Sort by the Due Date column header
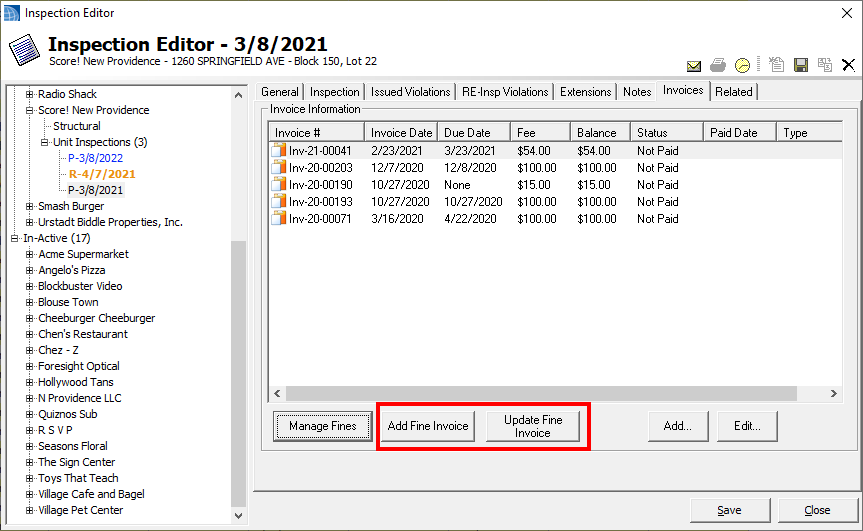This screenshot has height=531, width=863. [x=474, y=133]
